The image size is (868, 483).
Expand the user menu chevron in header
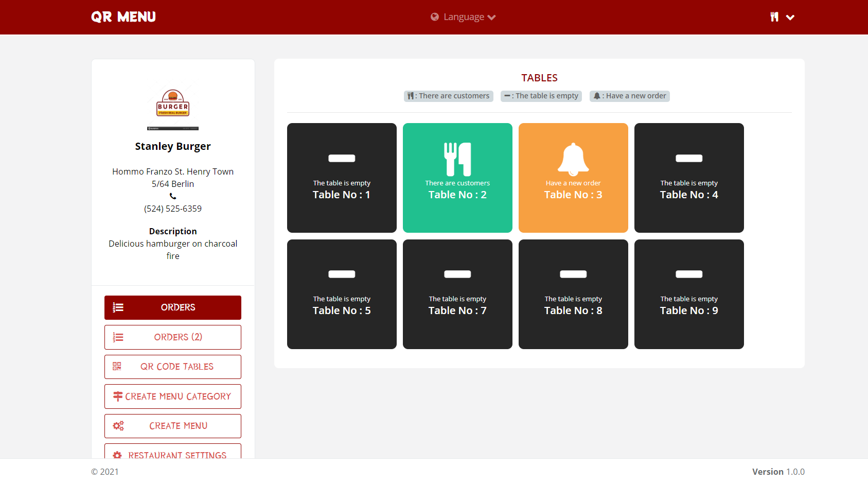[x=790, y=18]
